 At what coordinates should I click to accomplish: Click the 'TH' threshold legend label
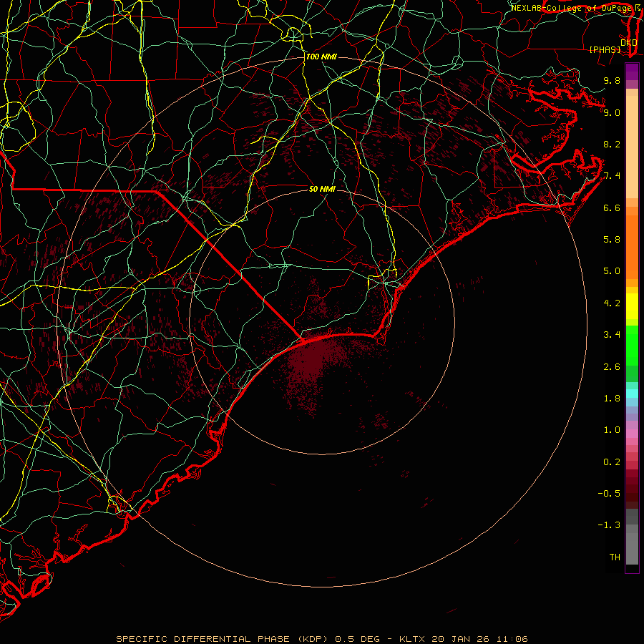[615, 557]
